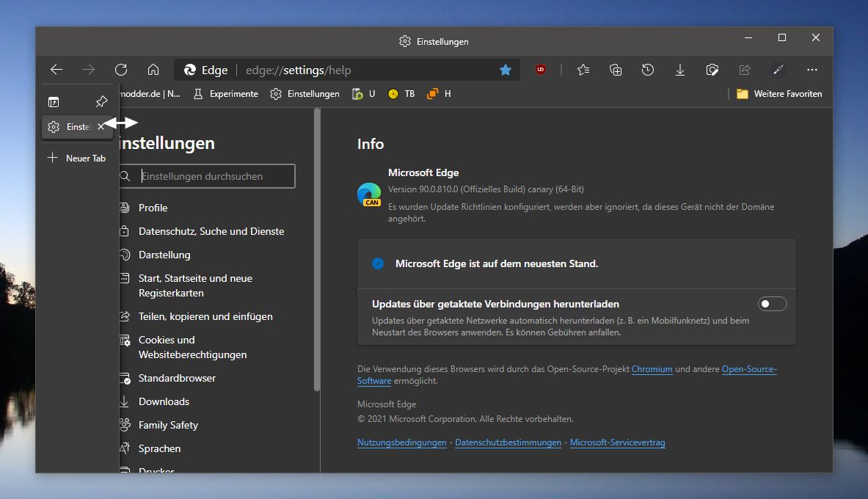
Task: Open the Chromium link
Action: (652, 369)
